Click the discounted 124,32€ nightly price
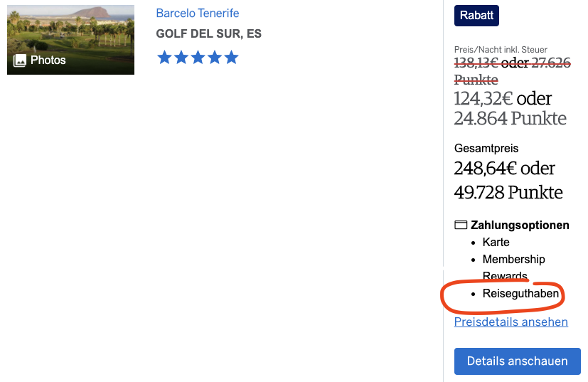This screenshot has width=588, height=382. tap(483, 98)
